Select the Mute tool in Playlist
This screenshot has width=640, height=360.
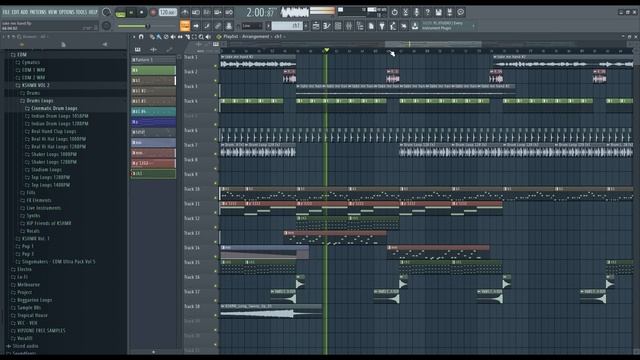tap(173, 37)
